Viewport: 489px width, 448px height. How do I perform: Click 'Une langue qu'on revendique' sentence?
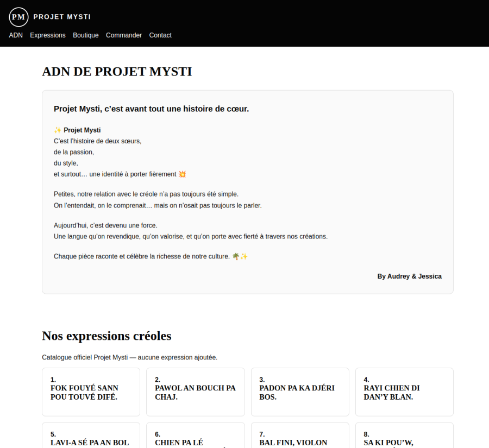(x=191, y=236)
